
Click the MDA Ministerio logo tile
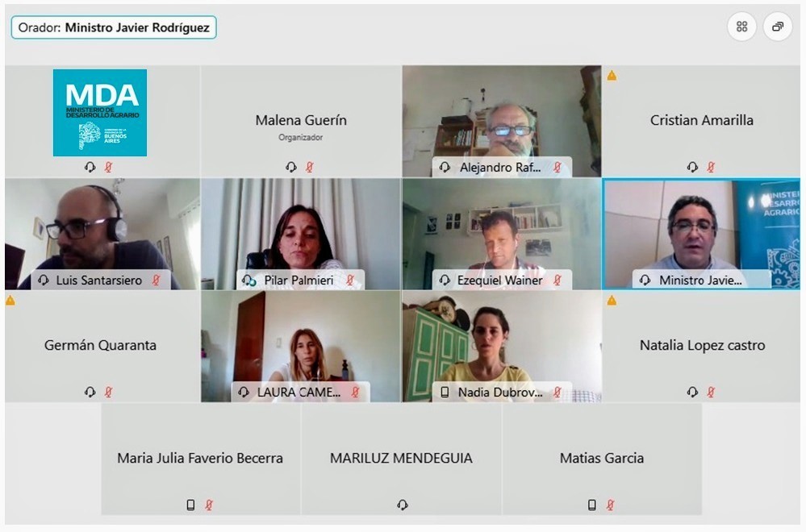tap(100, 113)
